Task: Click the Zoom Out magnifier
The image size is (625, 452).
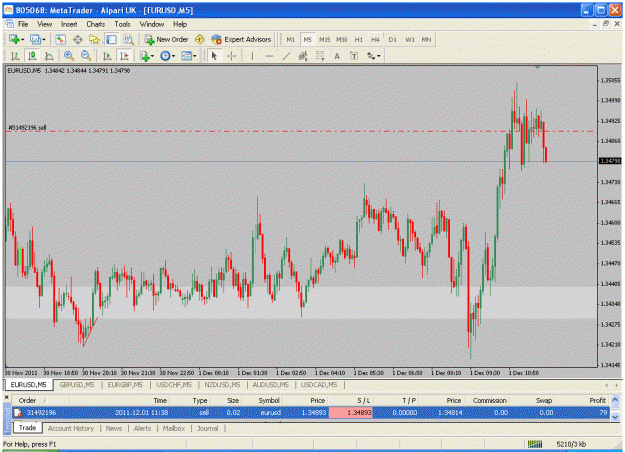Action: tap(86, 56)
